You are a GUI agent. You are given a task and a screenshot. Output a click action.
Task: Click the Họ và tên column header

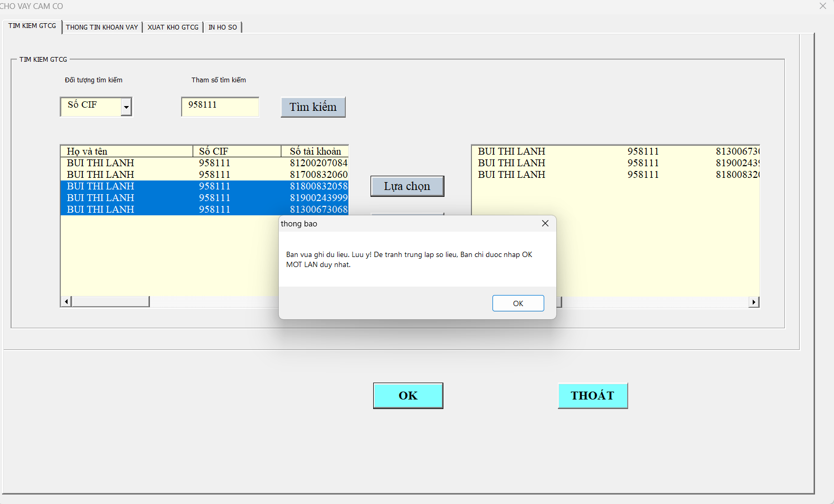127,151
